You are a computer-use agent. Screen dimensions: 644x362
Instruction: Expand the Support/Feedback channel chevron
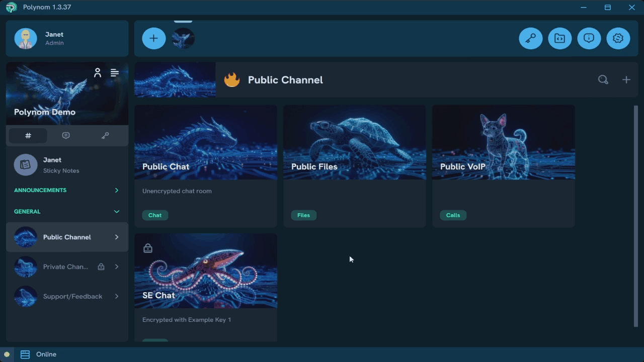(117, 297)
